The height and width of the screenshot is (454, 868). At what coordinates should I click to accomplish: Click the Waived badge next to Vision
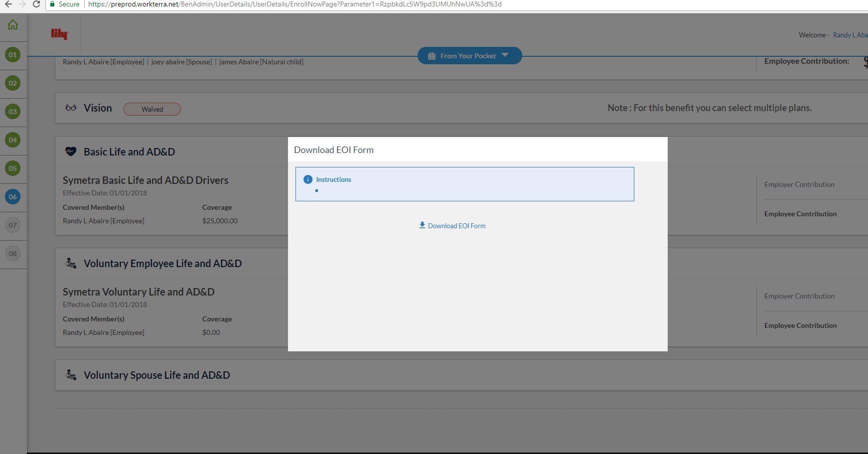point(152,109)
